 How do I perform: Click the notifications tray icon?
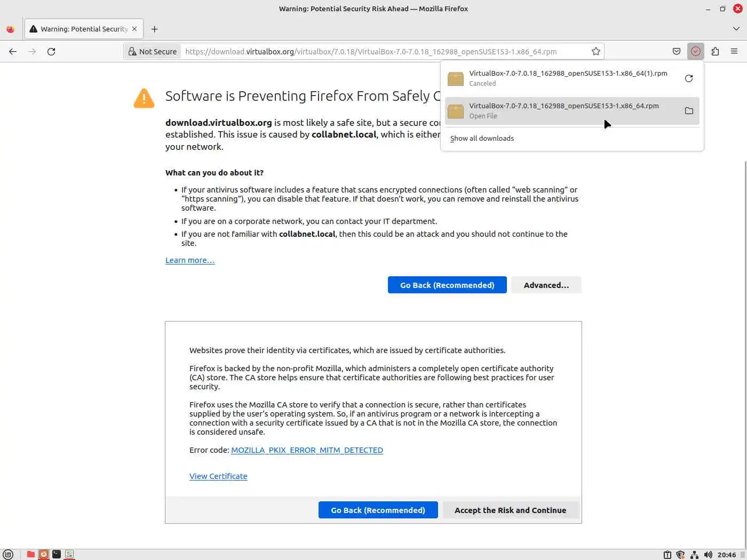coord(667,555)
